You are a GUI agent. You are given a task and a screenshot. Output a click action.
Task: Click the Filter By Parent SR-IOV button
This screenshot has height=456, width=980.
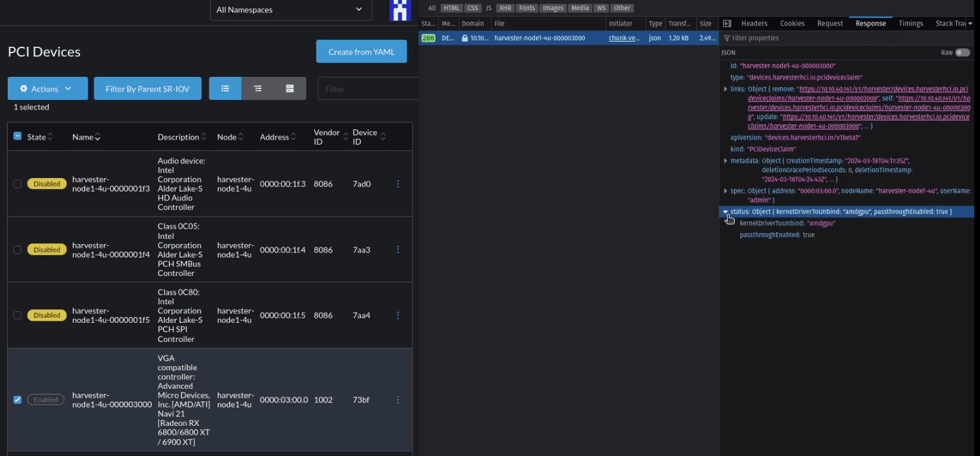pyautogui.click(x=147, y=88)
